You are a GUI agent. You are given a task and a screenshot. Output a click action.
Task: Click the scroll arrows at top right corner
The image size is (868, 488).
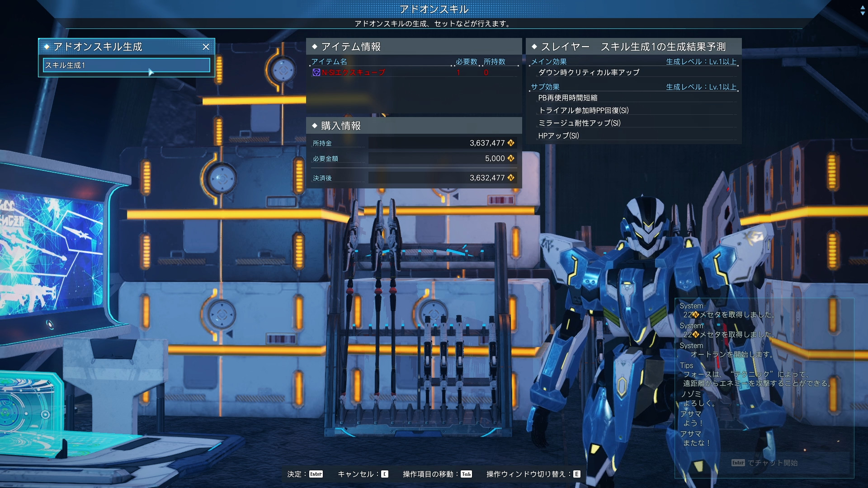coord(863,10)
